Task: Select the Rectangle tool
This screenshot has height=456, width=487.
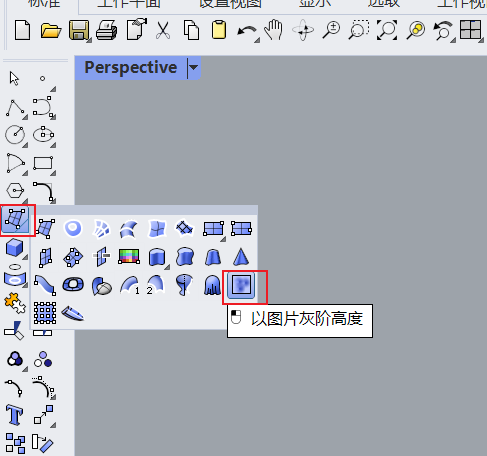Action: tap(43, 163)
